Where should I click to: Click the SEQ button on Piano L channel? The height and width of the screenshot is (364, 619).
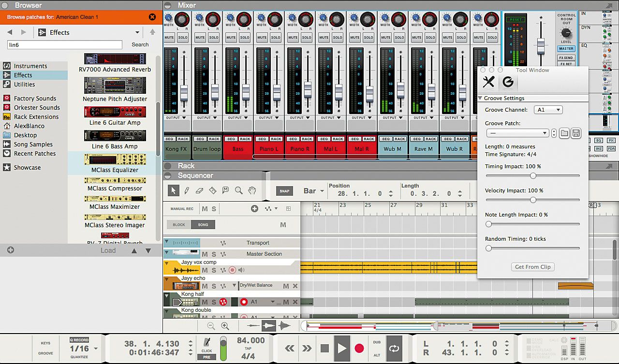[x=262, y=139]
